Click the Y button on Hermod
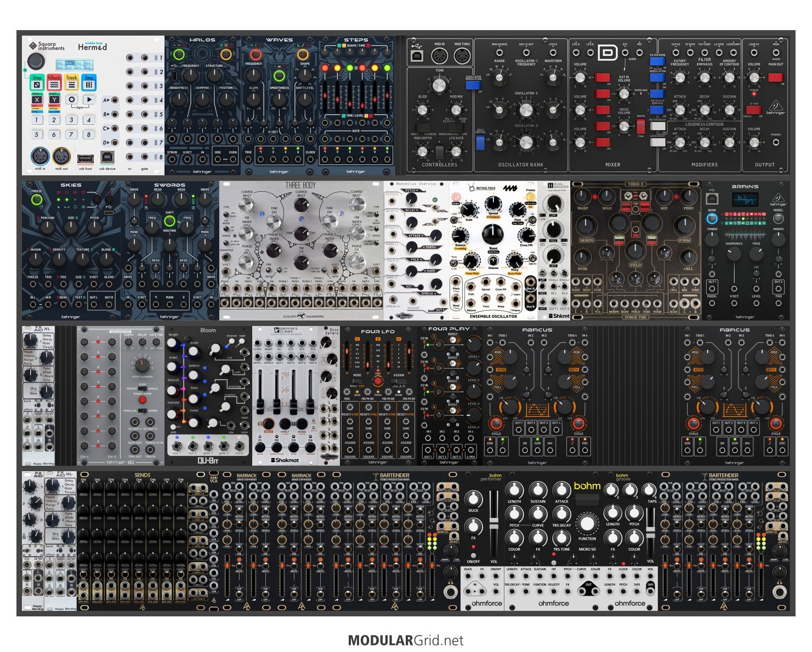The height and width of the screenshot is (652, 812). [x=54, y=100]
